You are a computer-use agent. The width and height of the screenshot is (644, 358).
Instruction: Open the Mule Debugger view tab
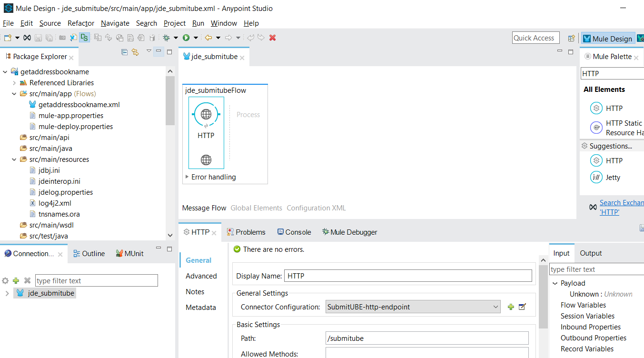pos(349,232)
